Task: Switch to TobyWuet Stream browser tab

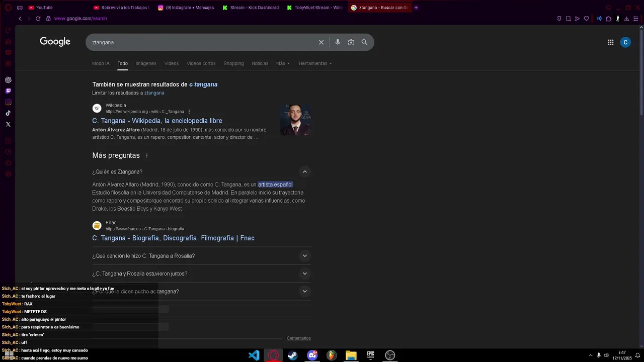Action: [x=315, y=8]
